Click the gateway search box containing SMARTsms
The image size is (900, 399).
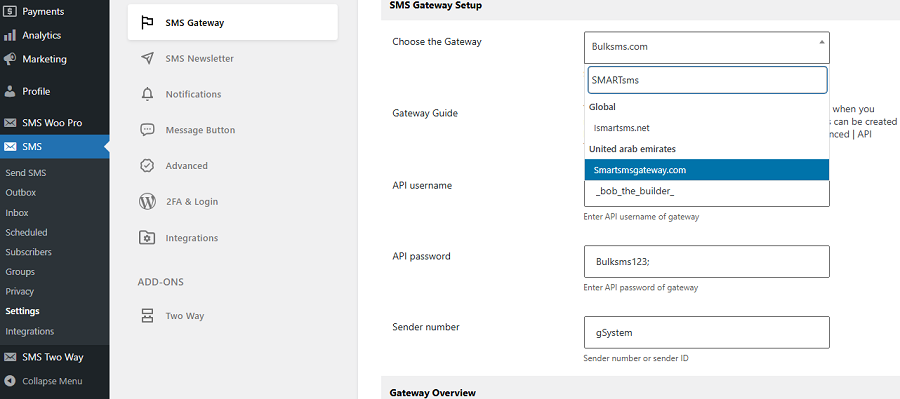(x=707, y=80)
